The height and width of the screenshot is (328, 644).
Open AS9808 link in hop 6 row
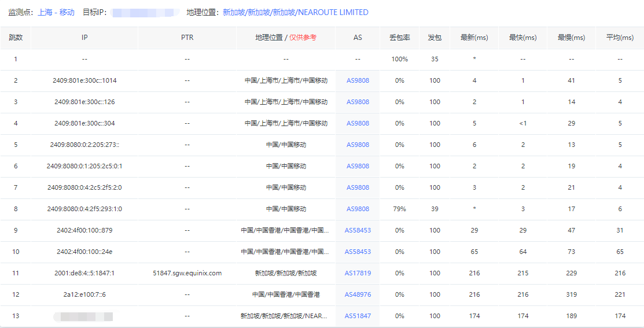(x=358, y=166)
